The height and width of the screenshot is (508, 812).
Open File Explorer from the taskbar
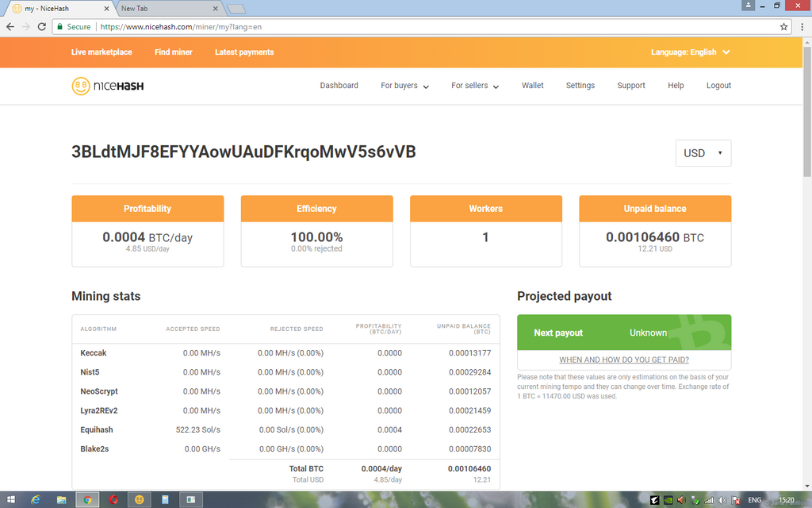point(62,500)
